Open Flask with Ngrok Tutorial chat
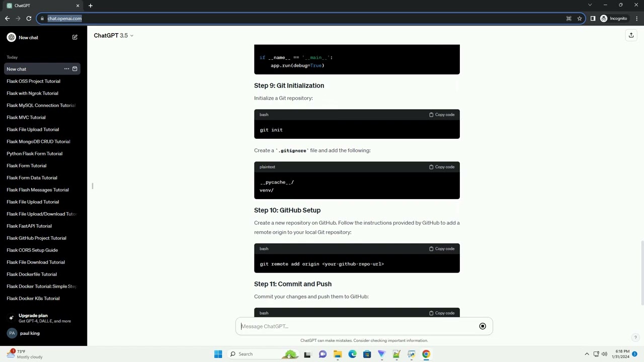This screenshot has width=644, height=362. 32,93
